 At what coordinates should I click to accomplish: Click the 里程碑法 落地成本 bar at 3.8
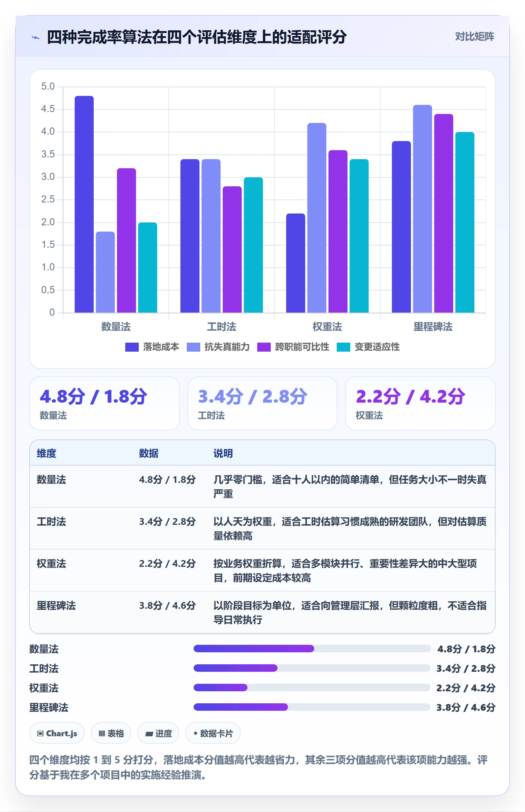tap(401, 227)
